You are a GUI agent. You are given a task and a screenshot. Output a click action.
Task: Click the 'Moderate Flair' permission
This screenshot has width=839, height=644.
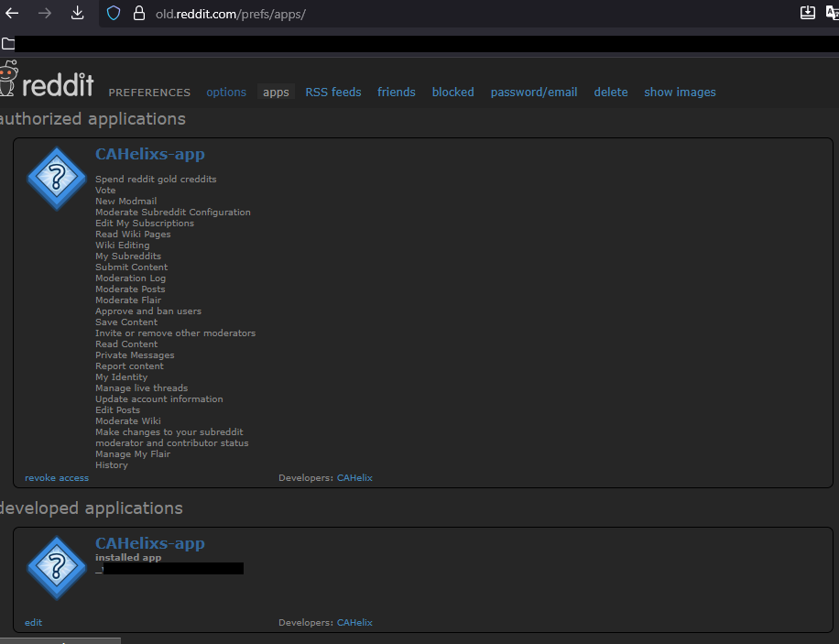[x=128, y=300]
